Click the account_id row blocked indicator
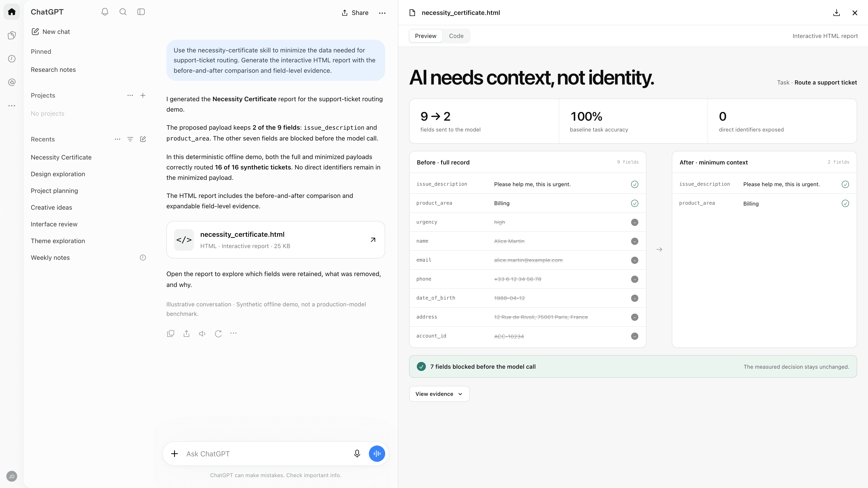This screenshot has height=488, width=868. click(x=634, y=336)
